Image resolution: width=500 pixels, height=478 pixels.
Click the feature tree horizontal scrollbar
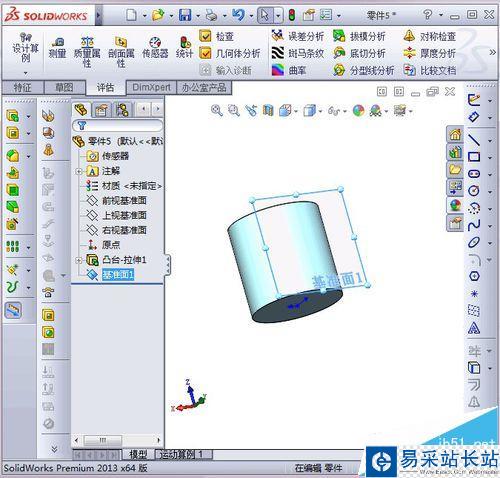117,440
